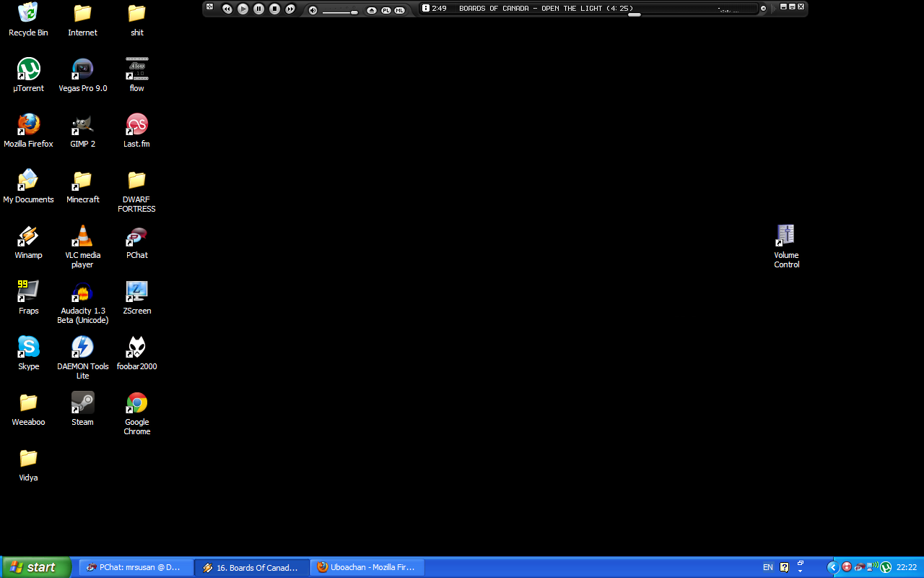The image size is (924, 578).
Task: Select the Mozilla Firefox desktop shortcut
Action: 28,131
